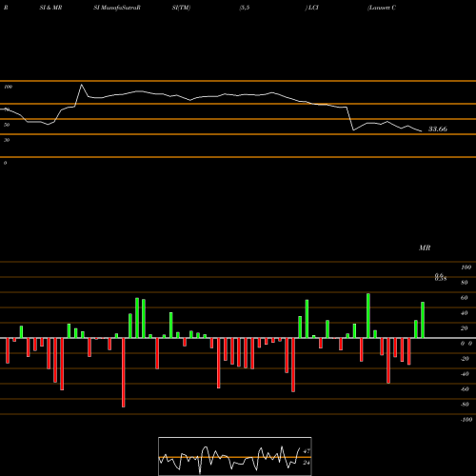The height and width of the screenshot is (476, 476).
Task: Click the '24' value in the mini chart
Action: [307, 463]
